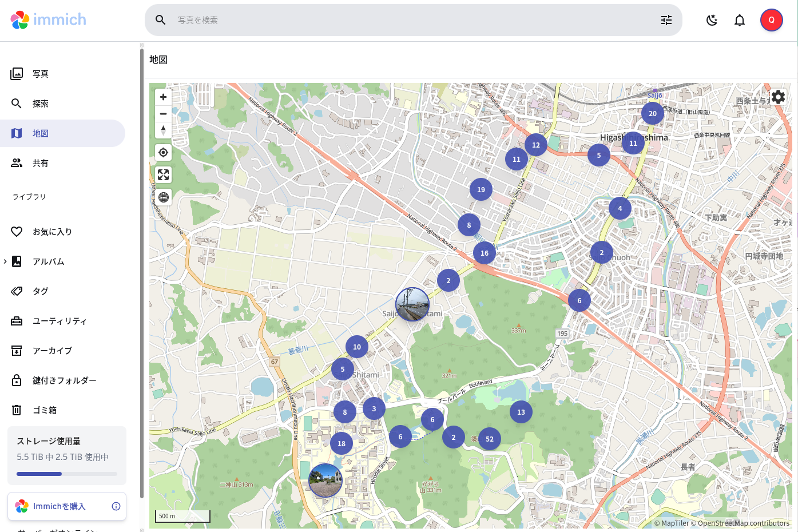Screen dimensions: 798x532
Task: Click the globe map-style icon on the map
Action: point(163,197)
